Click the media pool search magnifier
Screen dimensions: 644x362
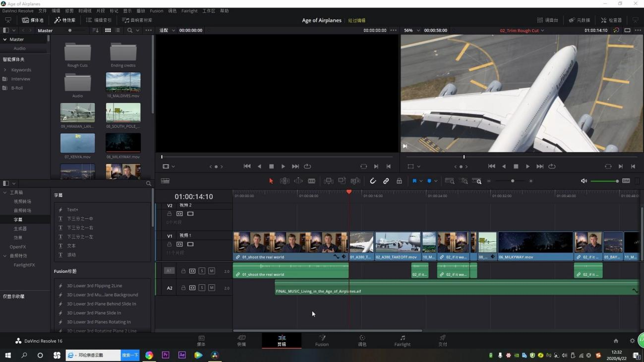click(x=130, y=30)
